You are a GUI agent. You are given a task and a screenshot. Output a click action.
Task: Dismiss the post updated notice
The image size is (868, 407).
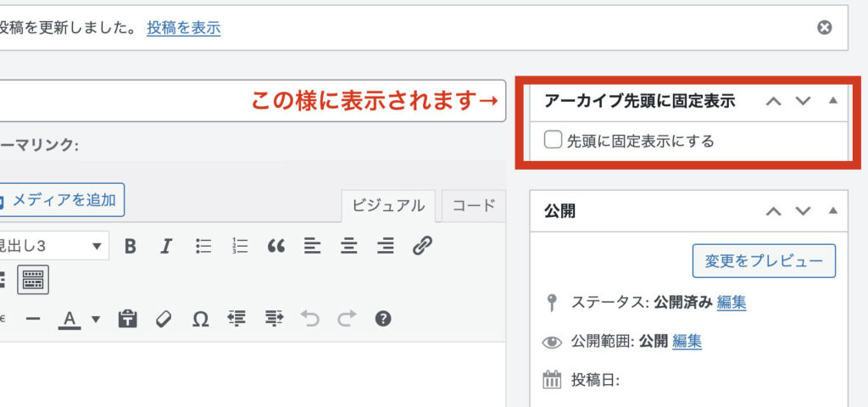pos(824,27)
